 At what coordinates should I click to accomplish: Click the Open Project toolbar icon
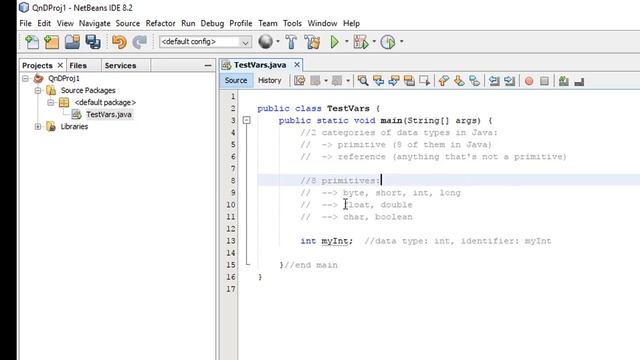coord(72,42)
